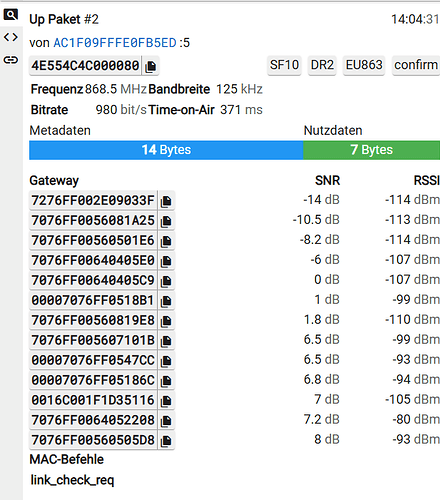Click the payload hex field 4E554C4C000080

point(85,66)
